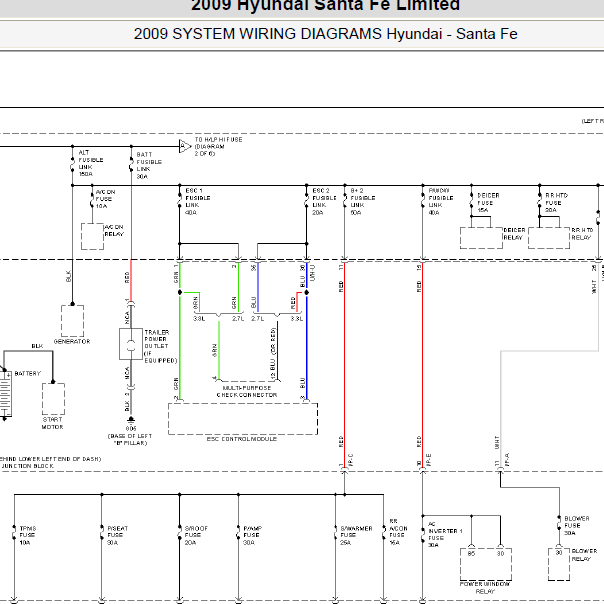Image resolution: width=604 pixels, height=604 pixels.
Task: Click the '2009 SYSTEM WIRING DIAGRAMS Hyundai - Santa Fe' heading
Action: click(x=325, y=34)
